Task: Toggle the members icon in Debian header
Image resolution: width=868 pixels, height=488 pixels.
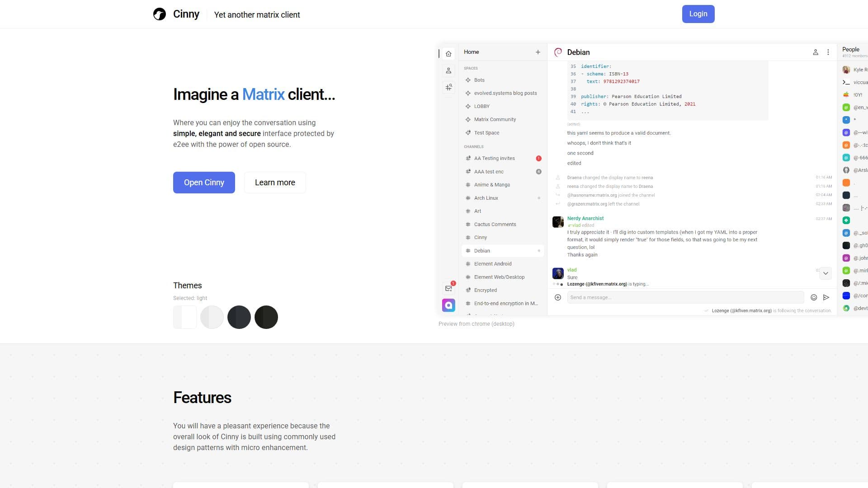Action: (816, 52)
